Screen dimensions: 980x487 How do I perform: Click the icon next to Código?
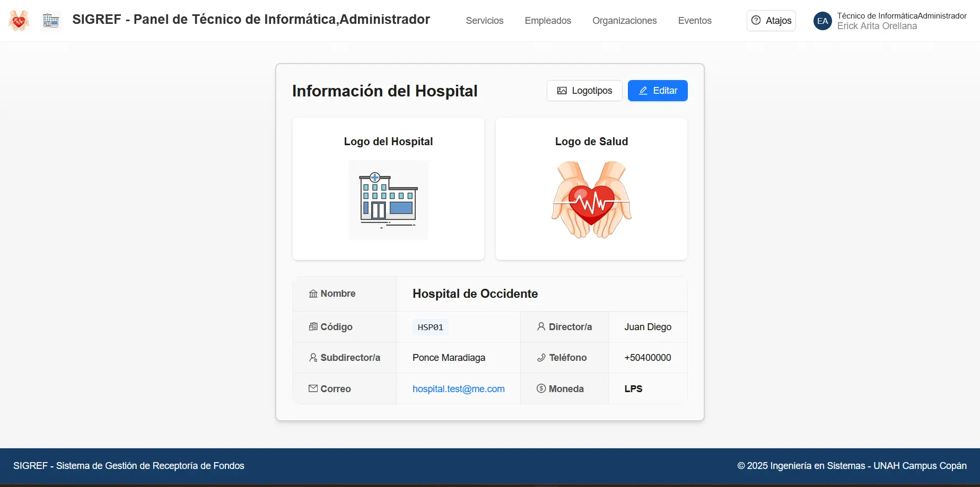pyautogui.click(x=313, y=326)
